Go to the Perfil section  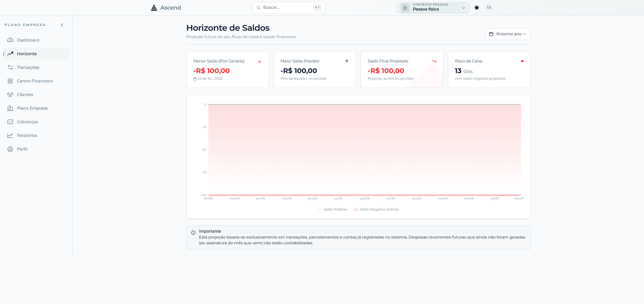tap(22, 149)
